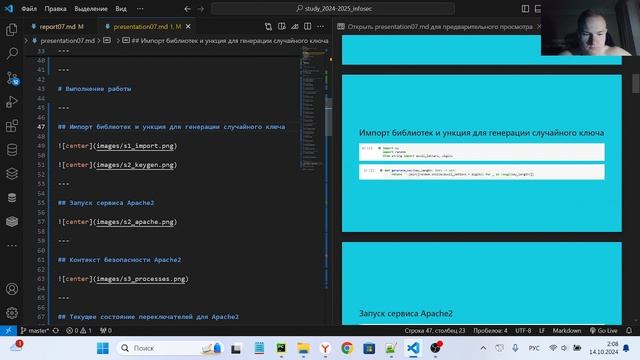Open the notifications bell in the status bar
This screenshot has width=640, height=360.
point(629,331)
